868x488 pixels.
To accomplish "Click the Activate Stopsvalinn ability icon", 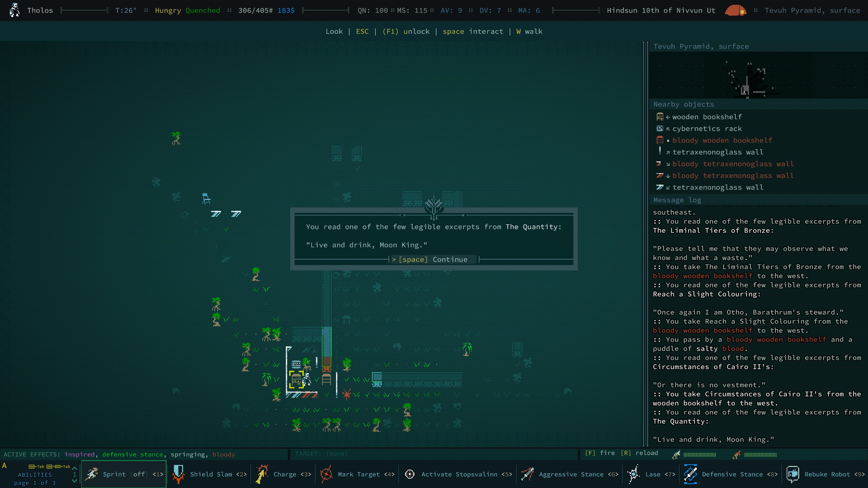I will coord(410,474).
